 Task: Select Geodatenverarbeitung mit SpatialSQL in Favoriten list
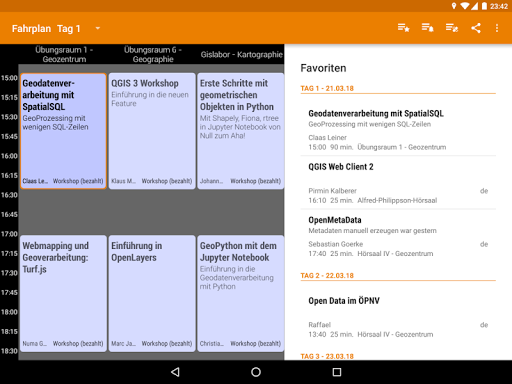pos(398,129)
